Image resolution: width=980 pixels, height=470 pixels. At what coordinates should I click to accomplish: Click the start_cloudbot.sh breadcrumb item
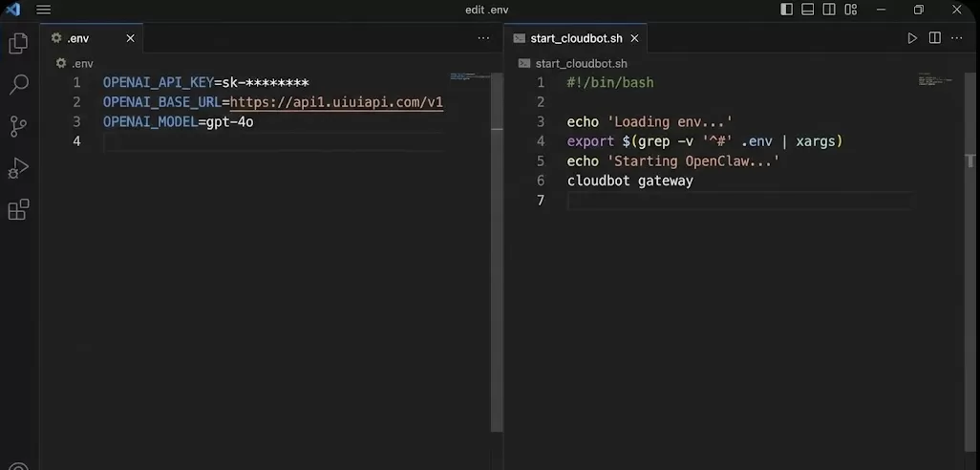point(573,63)
